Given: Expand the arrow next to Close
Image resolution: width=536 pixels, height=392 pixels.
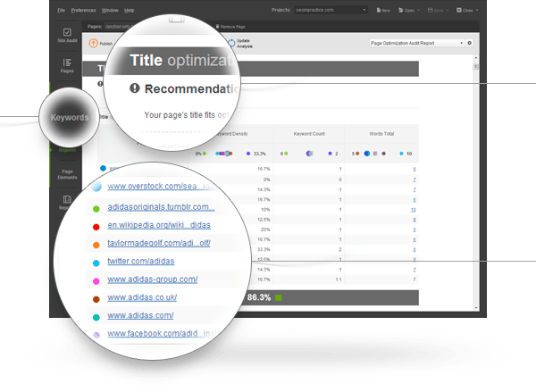Looking at the screenshot, I should pos(477,10).
